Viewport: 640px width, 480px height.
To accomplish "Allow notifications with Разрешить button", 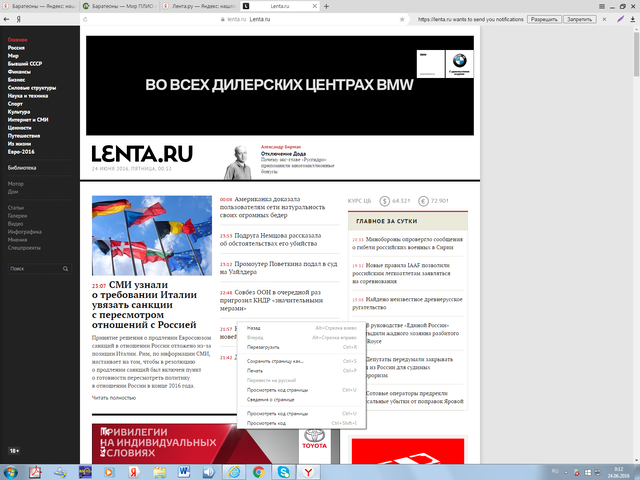I will point(544,19).
